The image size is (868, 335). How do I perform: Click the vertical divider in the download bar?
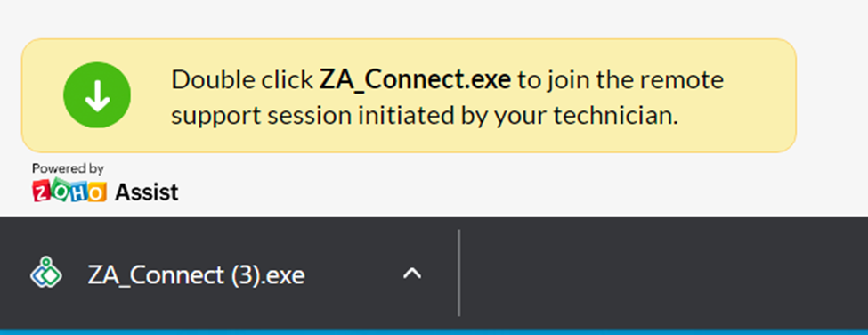[x=458, y=273]
